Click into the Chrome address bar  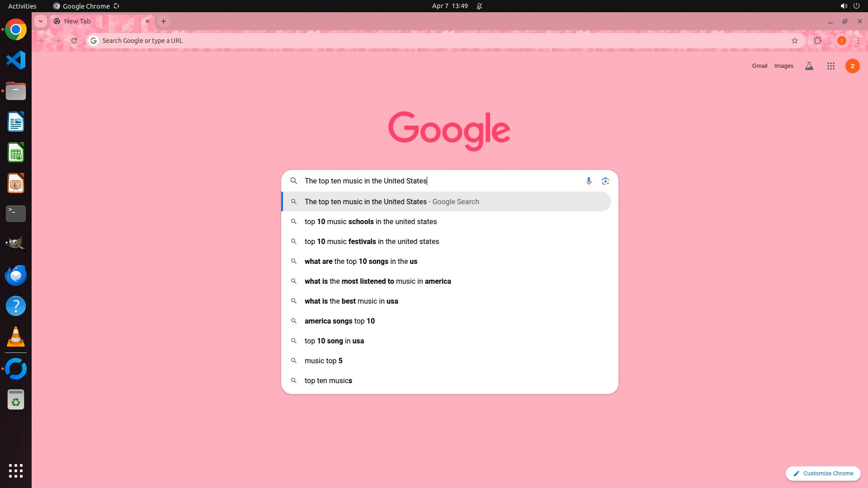click(x=407, y=41)
